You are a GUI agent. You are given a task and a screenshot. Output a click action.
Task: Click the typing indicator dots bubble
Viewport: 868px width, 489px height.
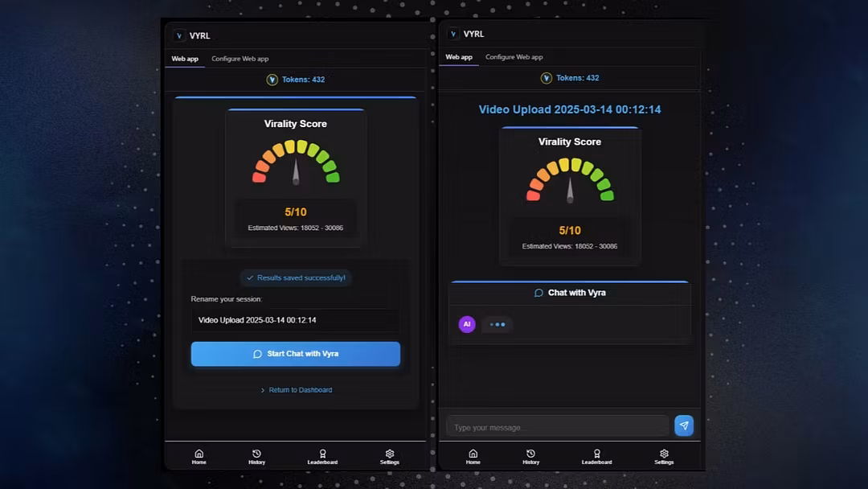(497, 324)
